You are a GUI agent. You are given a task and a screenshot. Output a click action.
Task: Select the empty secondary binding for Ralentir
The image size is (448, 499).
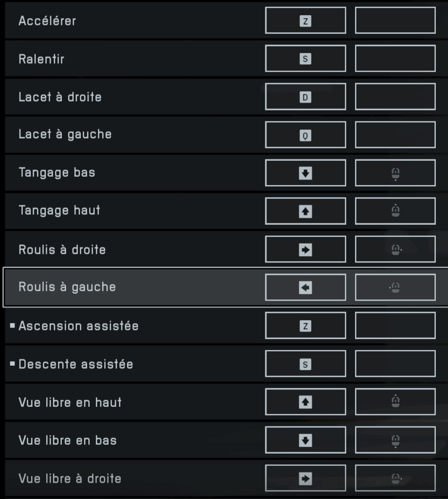395,59
